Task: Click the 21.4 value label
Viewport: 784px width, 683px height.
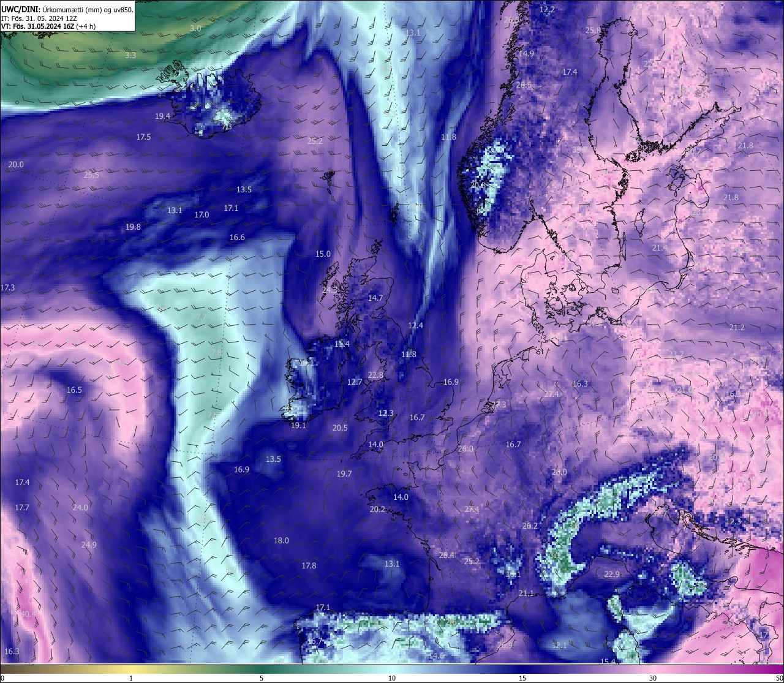Action: 660,247
